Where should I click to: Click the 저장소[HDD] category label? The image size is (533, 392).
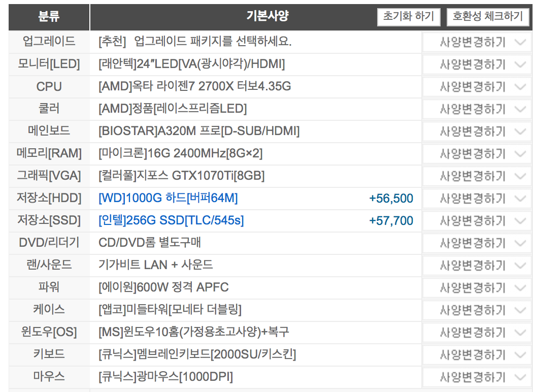(x=49, y=198)
